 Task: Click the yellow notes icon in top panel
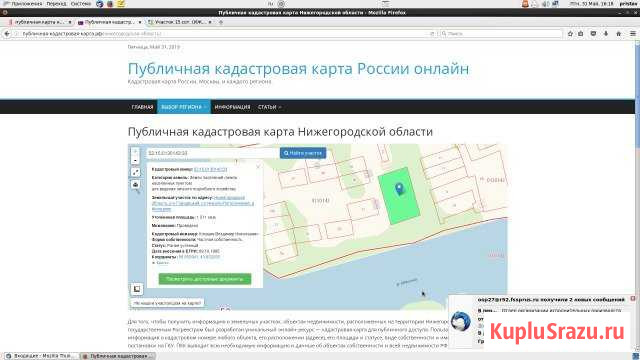pos(121,4)
